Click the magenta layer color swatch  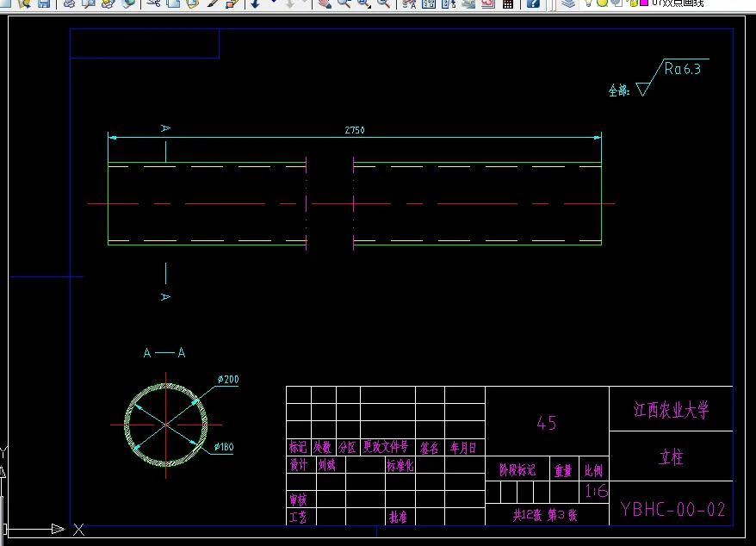[644, 3]
